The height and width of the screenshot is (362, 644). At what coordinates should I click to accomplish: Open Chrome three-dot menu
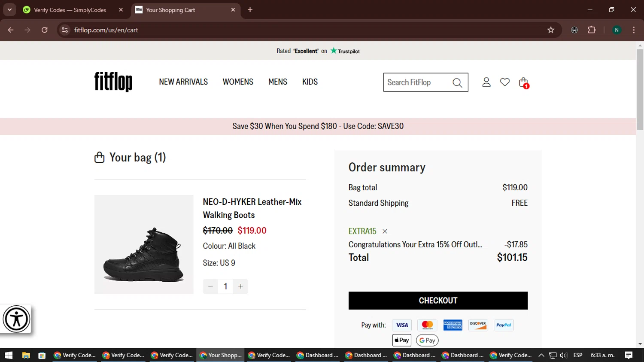tap(634, 30)
